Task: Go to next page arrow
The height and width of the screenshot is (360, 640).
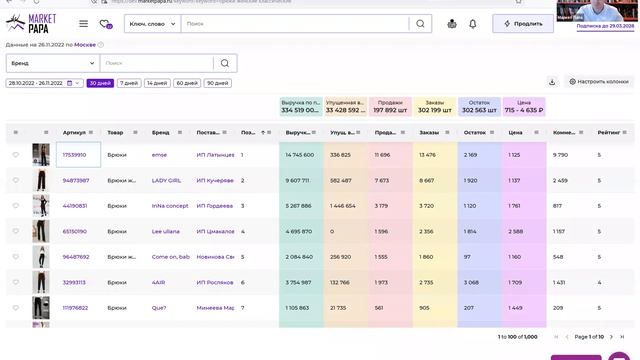Action: pyautogui.click(x=611, y=337)
